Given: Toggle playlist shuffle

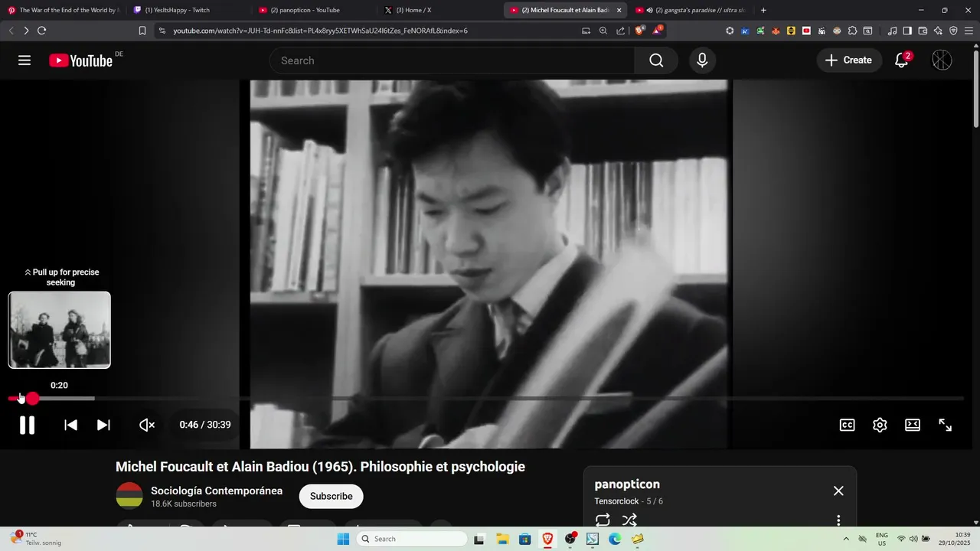Looking at the screenshot, I should pos(629,520).
